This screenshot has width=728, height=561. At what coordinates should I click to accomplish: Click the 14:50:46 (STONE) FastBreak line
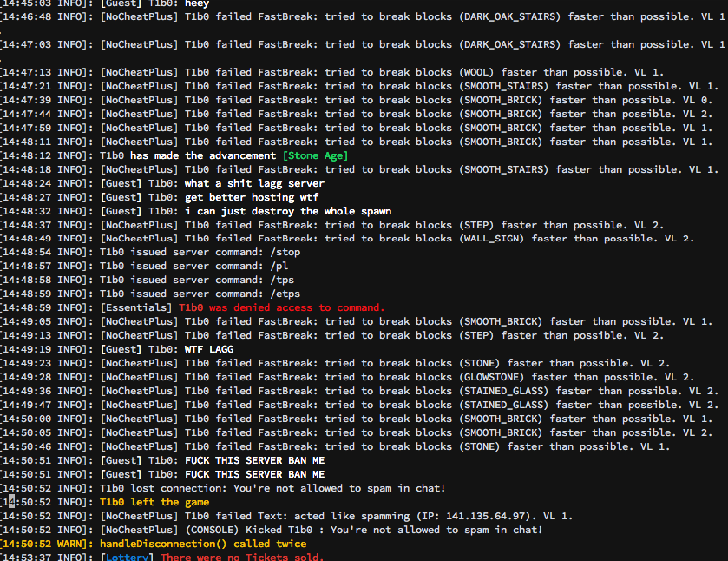(335, 446)
